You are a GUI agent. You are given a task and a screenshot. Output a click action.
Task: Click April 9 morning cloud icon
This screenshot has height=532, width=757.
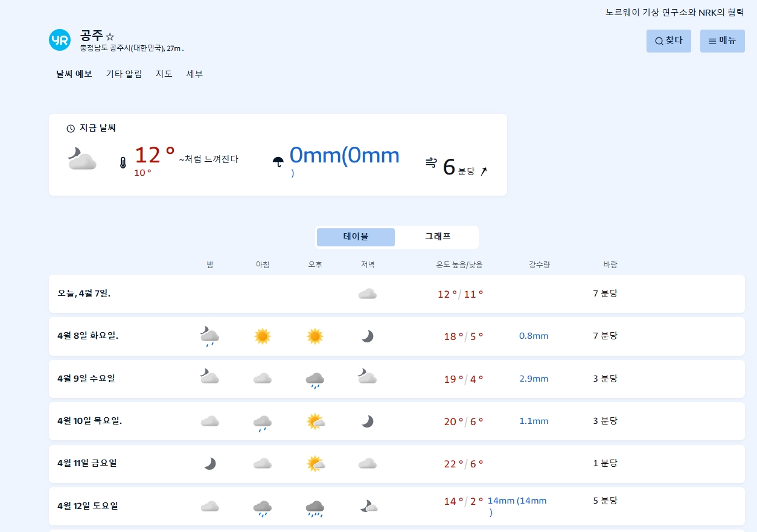click(262, 379)
